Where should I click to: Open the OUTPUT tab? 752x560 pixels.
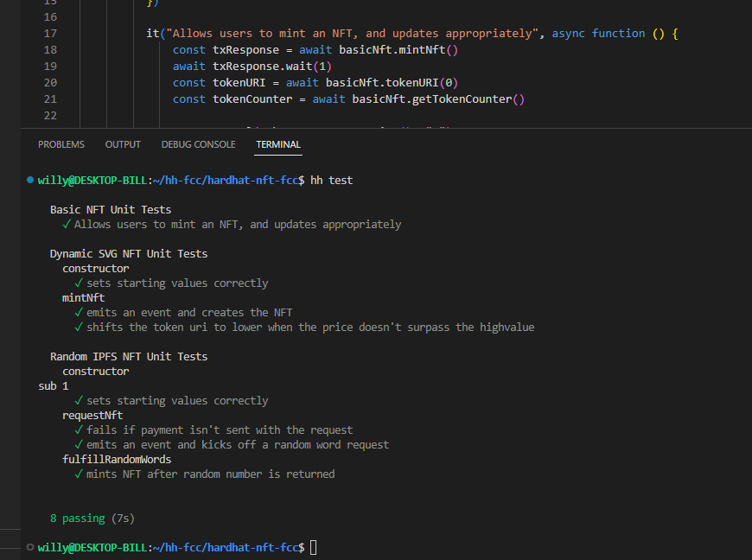coord(123,144)
